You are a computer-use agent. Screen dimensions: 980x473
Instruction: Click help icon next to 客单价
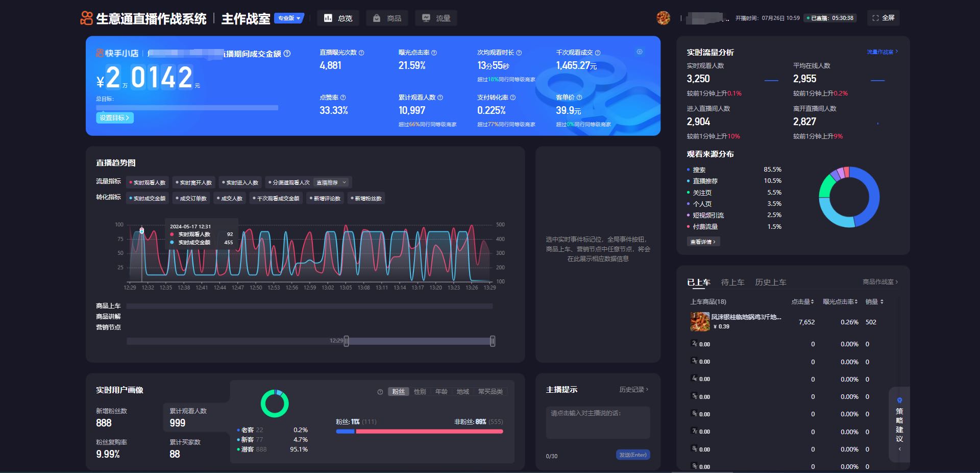point(579,98)
